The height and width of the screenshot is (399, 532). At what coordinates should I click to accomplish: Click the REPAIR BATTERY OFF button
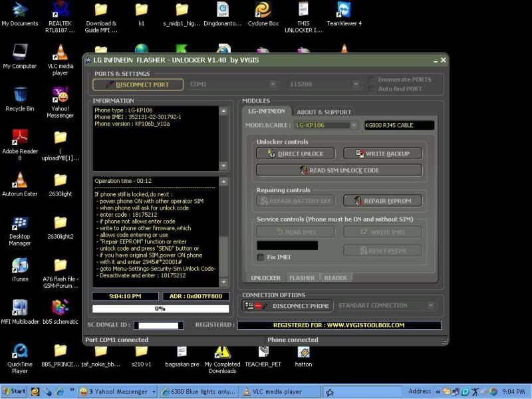tap(295, 201)
